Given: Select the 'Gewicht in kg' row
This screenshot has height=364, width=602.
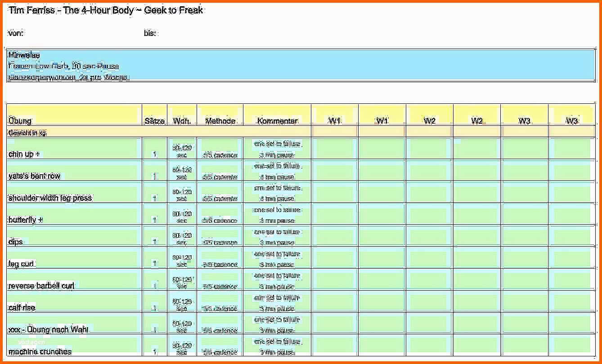Looking at the screenshot, I should tap(301, 132).
